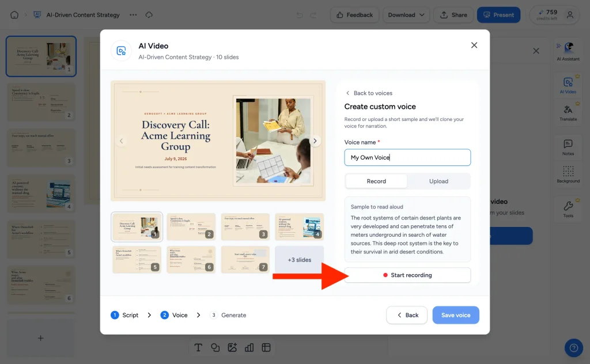Insert a text element from bottom toolbar
590x364 pixels.
198,347
